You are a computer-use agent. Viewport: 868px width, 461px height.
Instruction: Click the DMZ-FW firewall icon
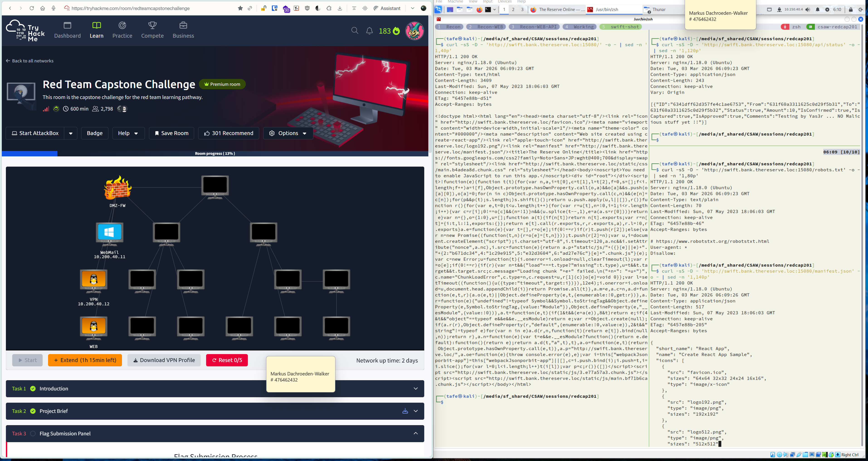[x=117, y=187]
